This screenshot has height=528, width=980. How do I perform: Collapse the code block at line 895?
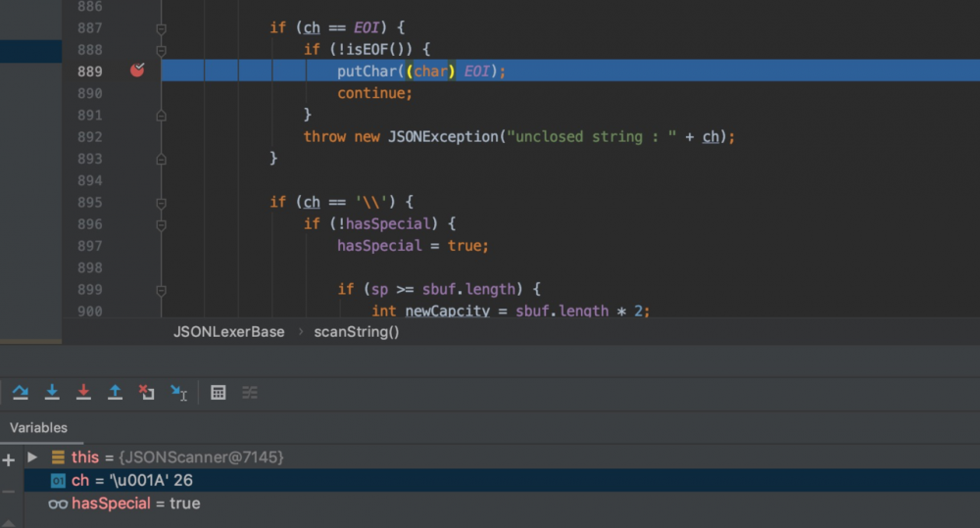coord(162,203)
